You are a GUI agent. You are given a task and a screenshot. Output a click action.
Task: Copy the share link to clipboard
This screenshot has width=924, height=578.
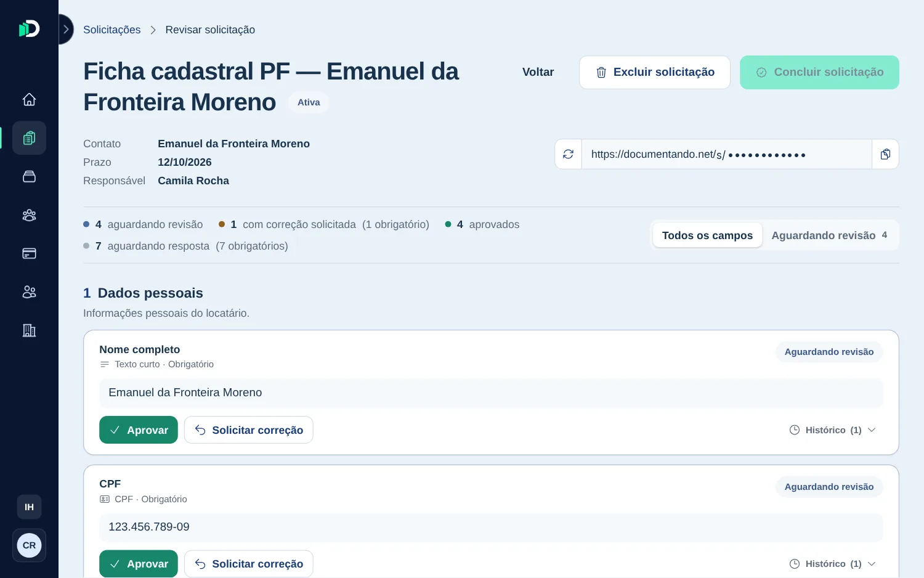885,154
